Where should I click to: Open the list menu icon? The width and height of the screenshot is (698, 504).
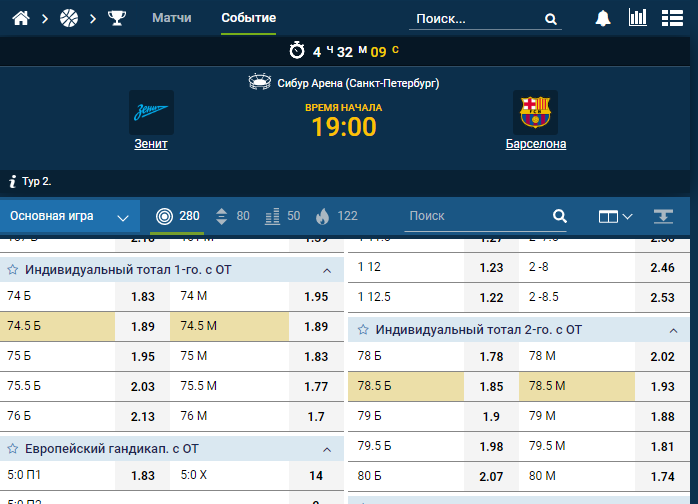coord(672,18)
